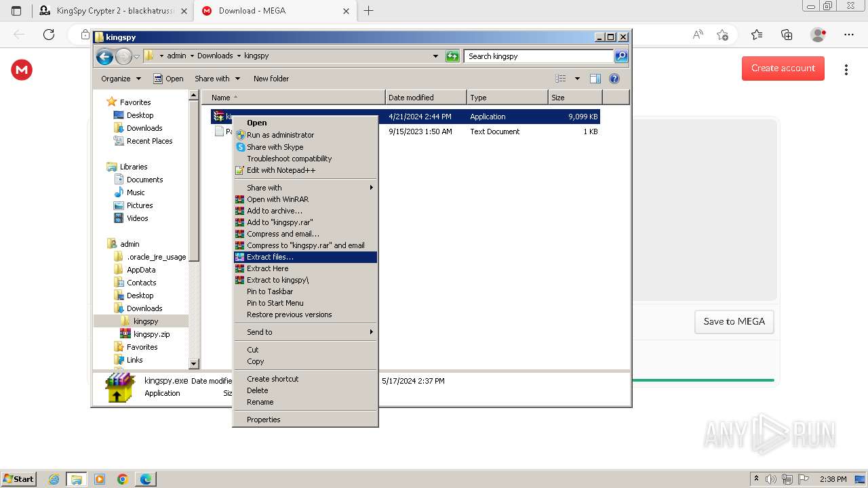Image resolution: width=868 pixels, height=488 pixels.
Task: Select Extract files... in context menu
Action: (x=305, y=257)
